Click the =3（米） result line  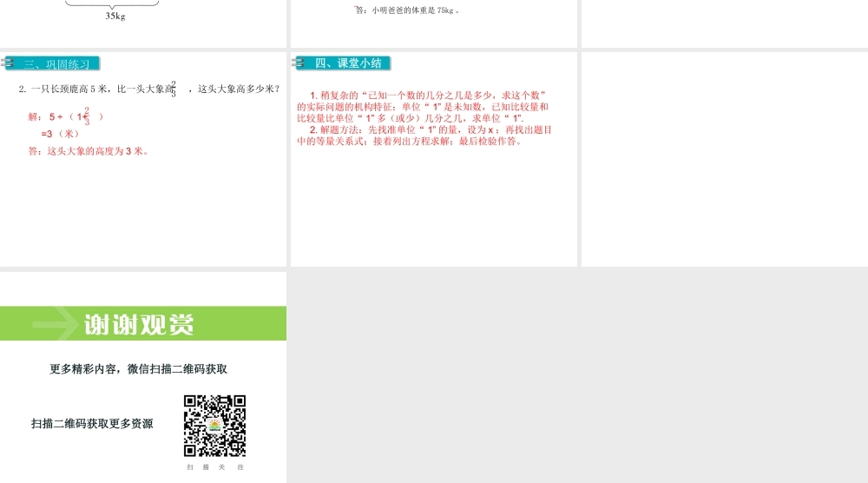(x=61, y=134)
